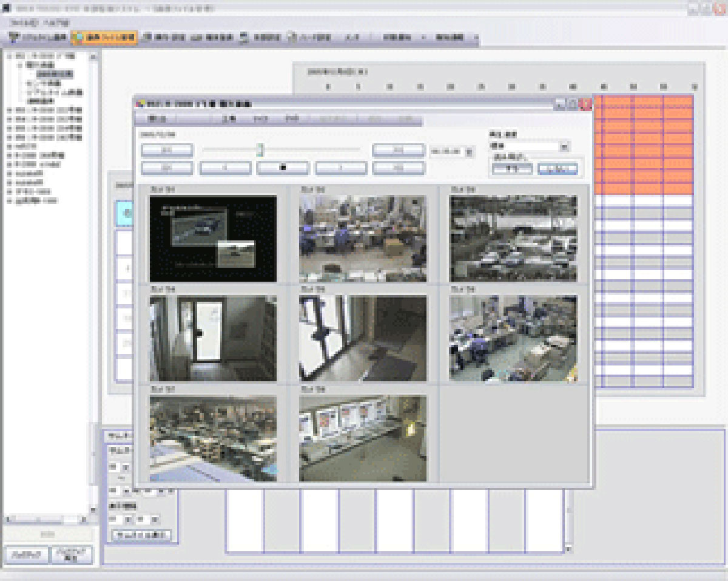Select the camera thumbnail showing door and floor mat
This screenshot has height=581, width=728.
(363, 338)
